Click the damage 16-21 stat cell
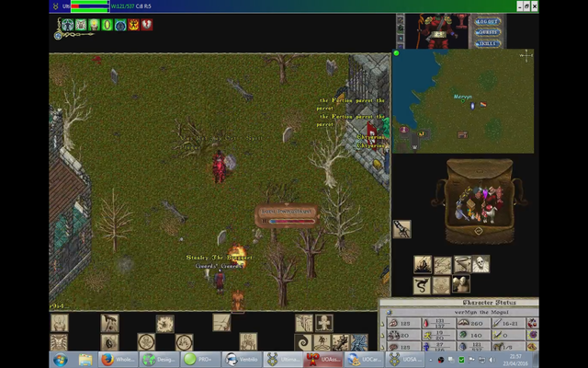This screenshot has width=588, height=368. click(508, 323)
